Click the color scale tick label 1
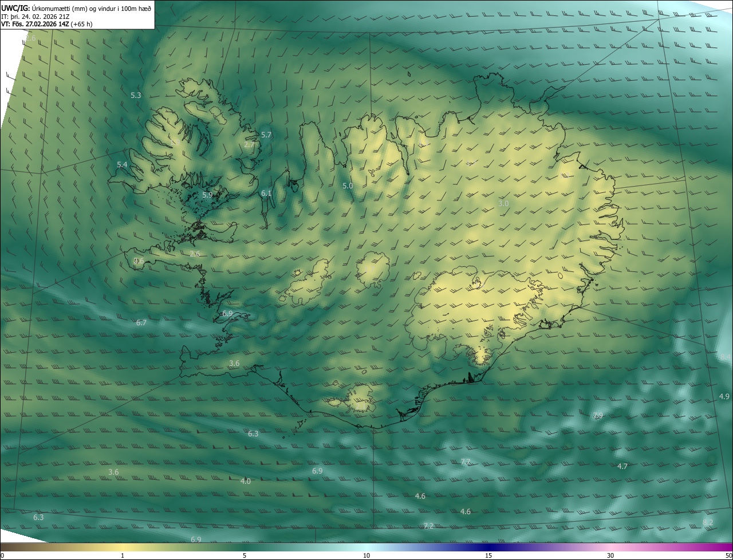Viewport: 733px width, 560px height. pyautogui.click(x=123, y=555)
